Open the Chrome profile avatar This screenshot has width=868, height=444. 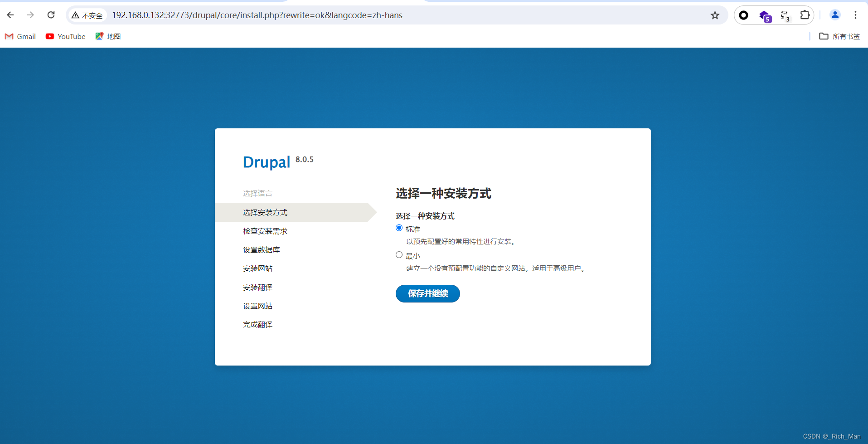pos(835,15)
